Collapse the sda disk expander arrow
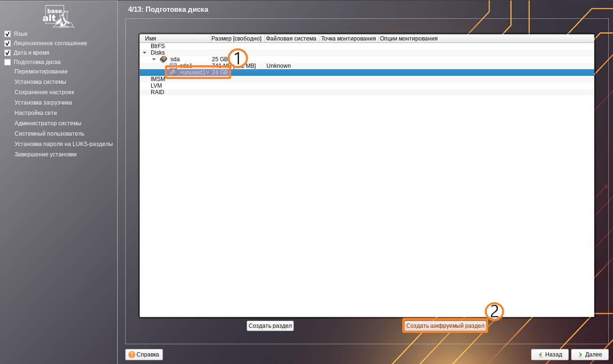613x364 pixels. (154, 59)
